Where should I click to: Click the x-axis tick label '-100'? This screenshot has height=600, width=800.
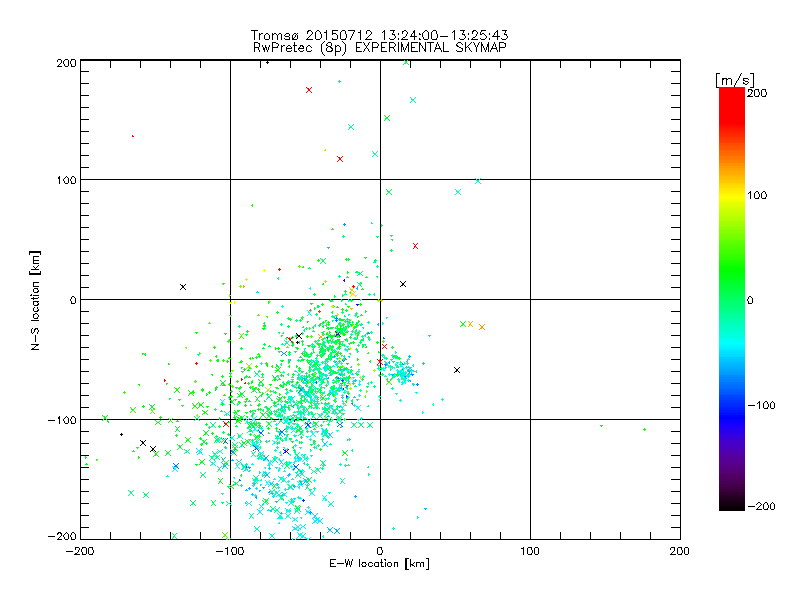(230, 551)
